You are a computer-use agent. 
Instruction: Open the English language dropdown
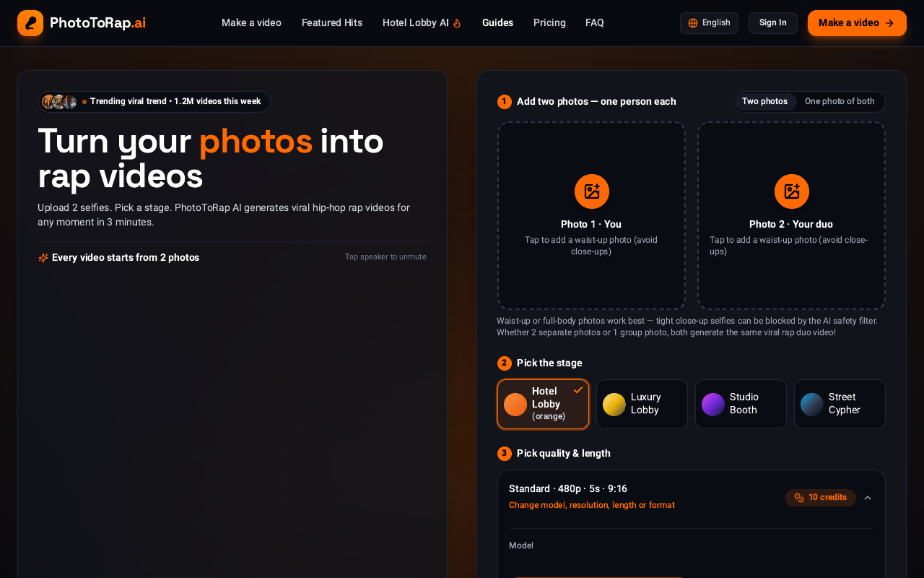pos(709,23)
